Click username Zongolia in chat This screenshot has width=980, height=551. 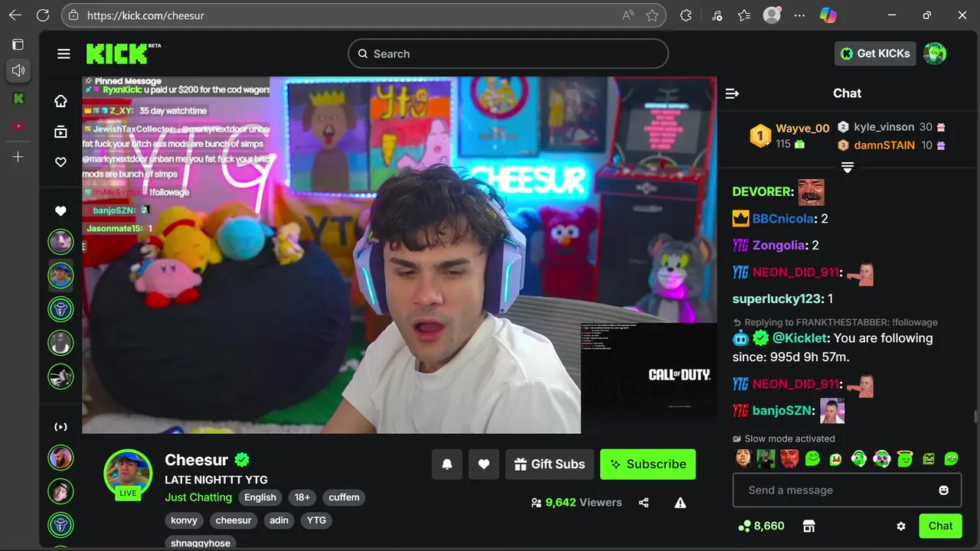(779, 246)
